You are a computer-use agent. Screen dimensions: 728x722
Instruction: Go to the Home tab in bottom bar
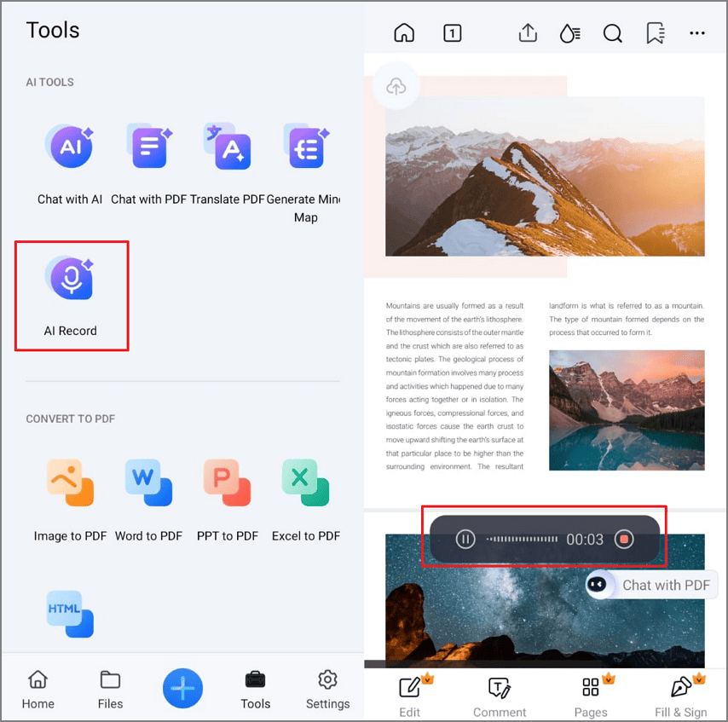(38, 690)
